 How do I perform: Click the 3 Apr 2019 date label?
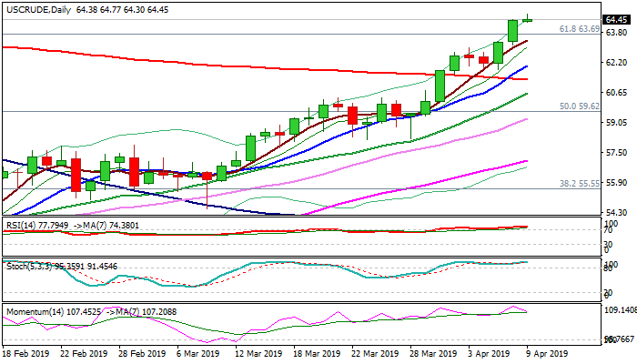click(489, 353)
